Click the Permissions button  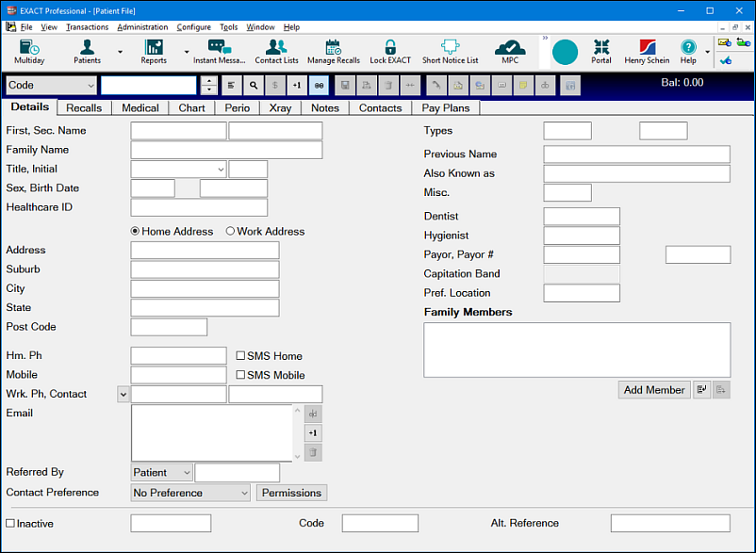(x=291, y=493)
